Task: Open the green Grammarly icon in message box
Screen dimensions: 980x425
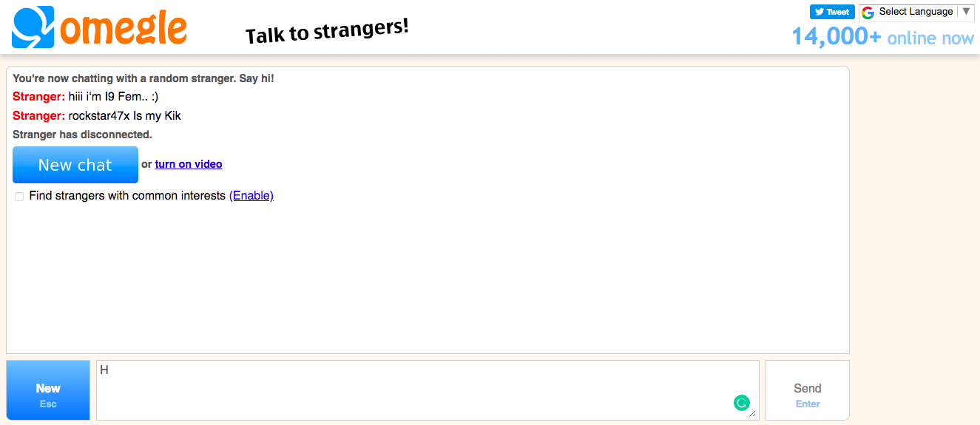Action: tap(741, 403)
